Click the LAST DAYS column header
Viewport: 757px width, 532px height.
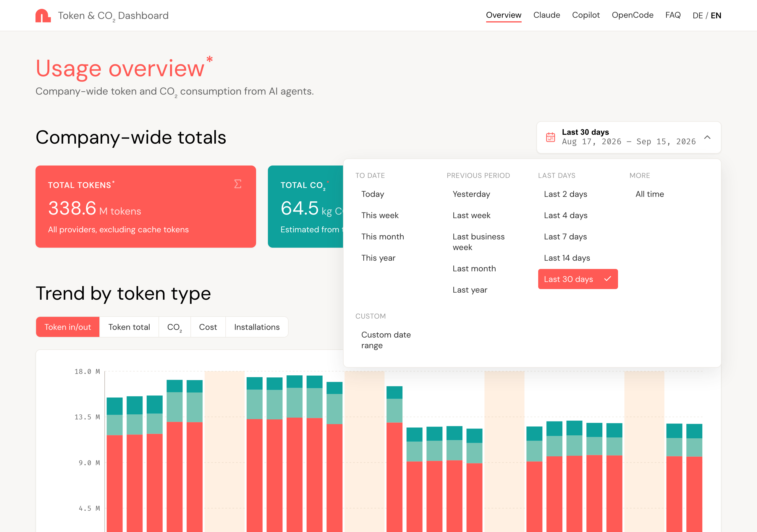(x=557, y=175)
